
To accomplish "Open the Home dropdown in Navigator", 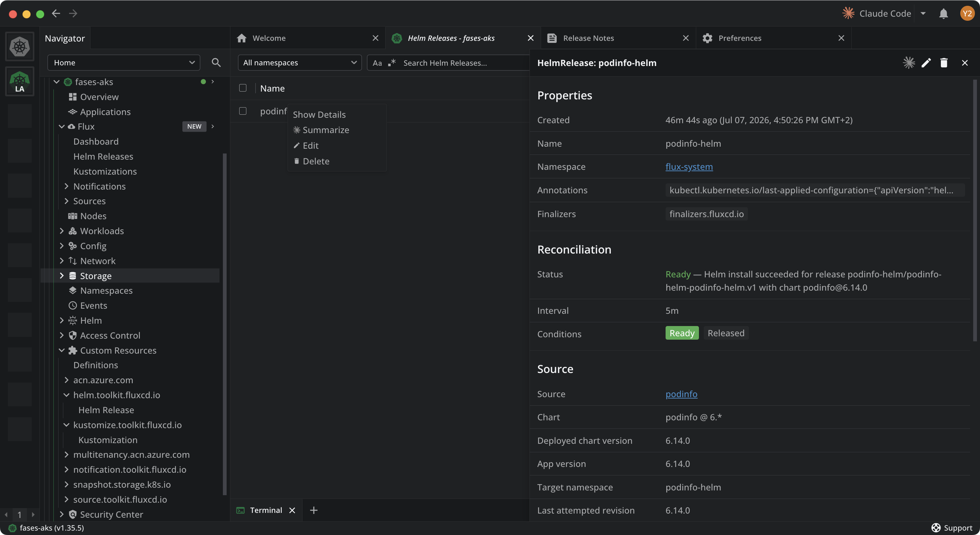I will (x=124, y=62).
